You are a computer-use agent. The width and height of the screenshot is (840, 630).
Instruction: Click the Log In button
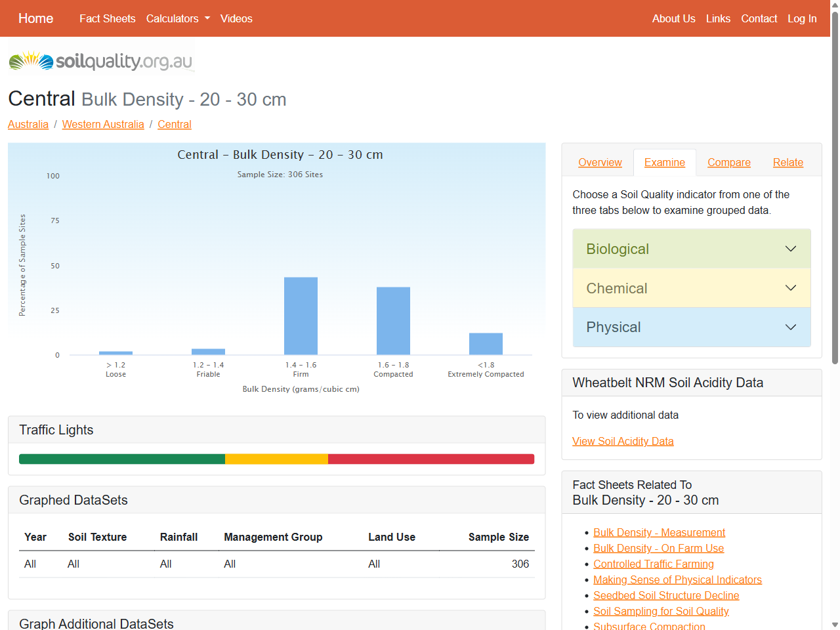pos(802,18)
